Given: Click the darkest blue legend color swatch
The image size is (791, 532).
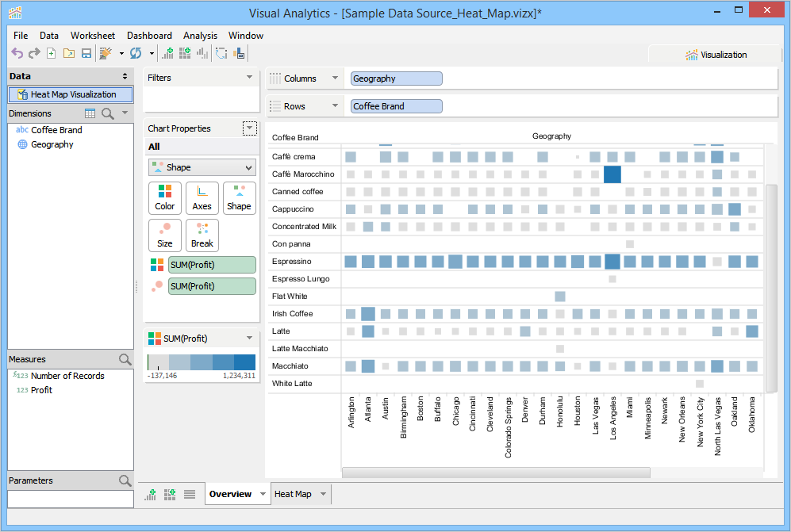Looking at the screenshot, I should point(244,362).
